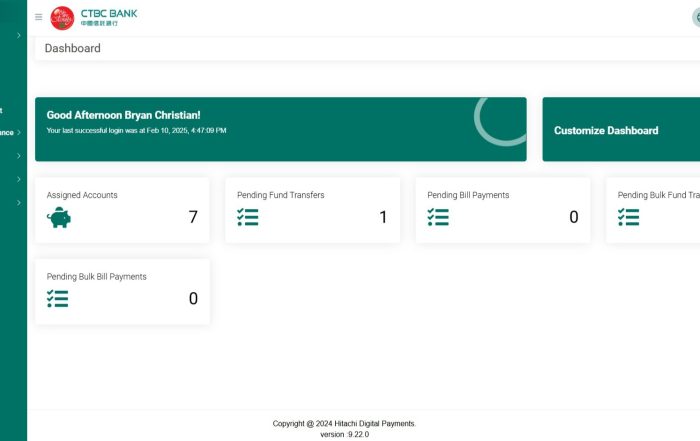Click the Dashboard page title
Image resolution: width=700 pixels, height=441 pixels.
pyautogui.click(x=72, y=48)
